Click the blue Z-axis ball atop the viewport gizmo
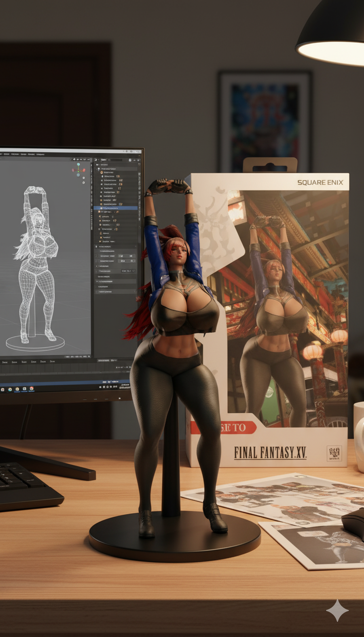The height and width of the screenshot is (637, 364). coord(78,164)
